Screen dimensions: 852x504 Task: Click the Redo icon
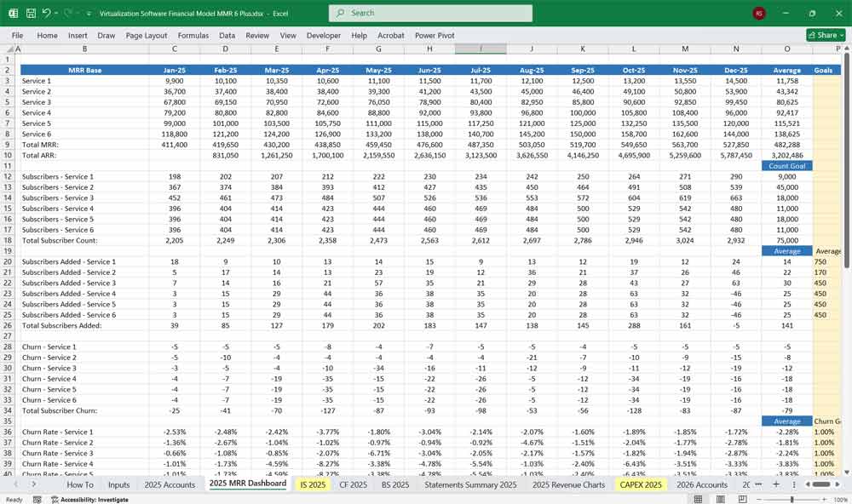68,13
